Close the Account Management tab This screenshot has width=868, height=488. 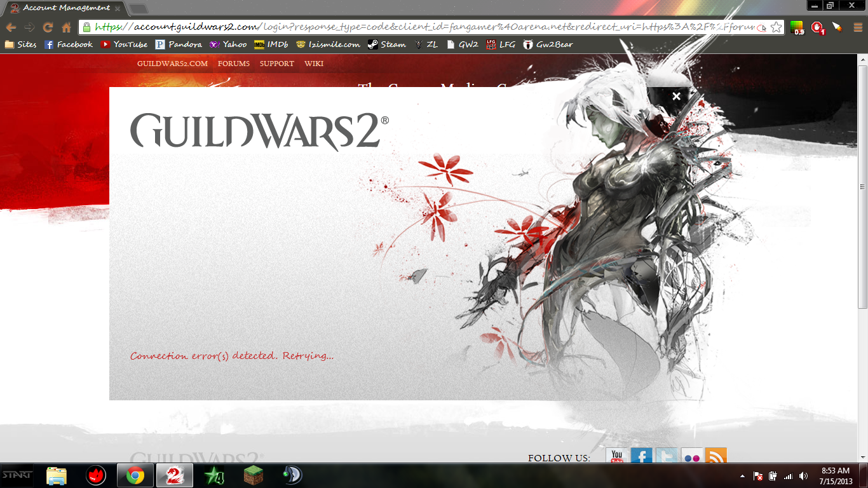pos(118,8)
